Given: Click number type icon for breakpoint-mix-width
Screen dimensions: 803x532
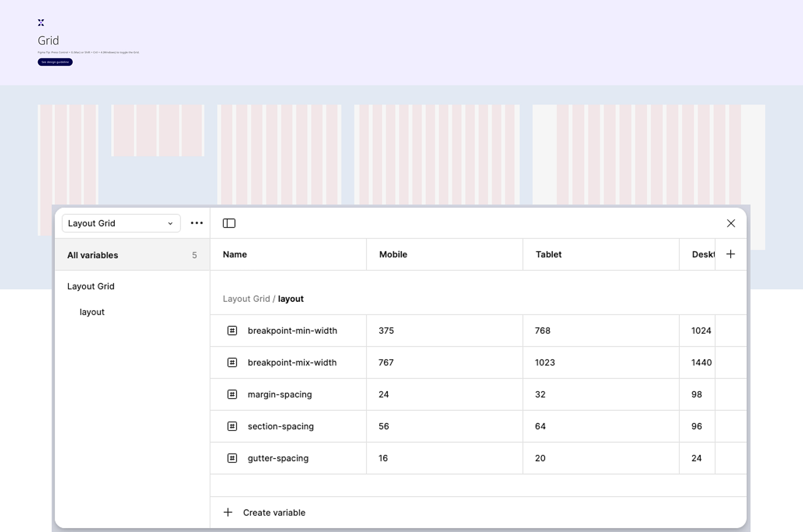Looking at the screenshot, I should pyautogui.click(x=232, y=363).
